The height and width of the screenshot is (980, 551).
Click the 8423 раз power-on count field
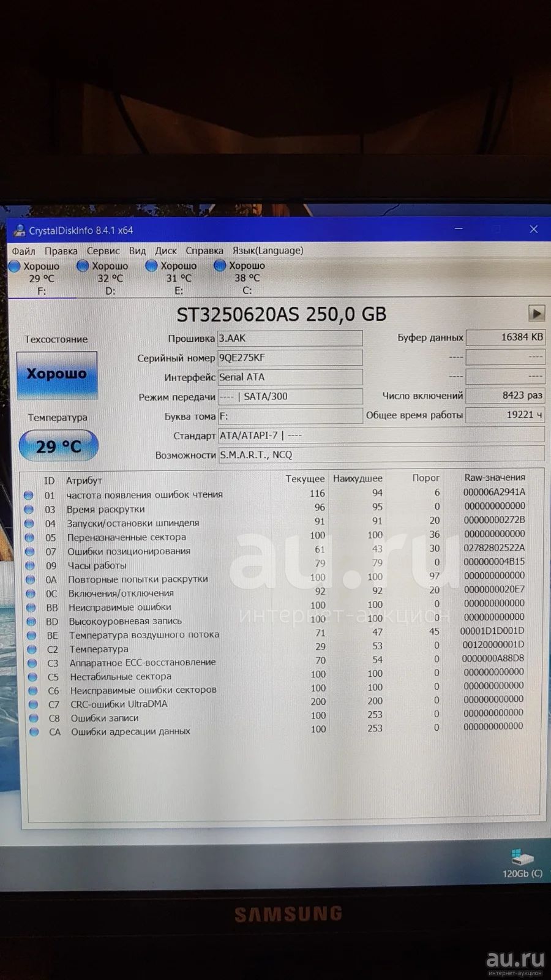click(505, 396)
